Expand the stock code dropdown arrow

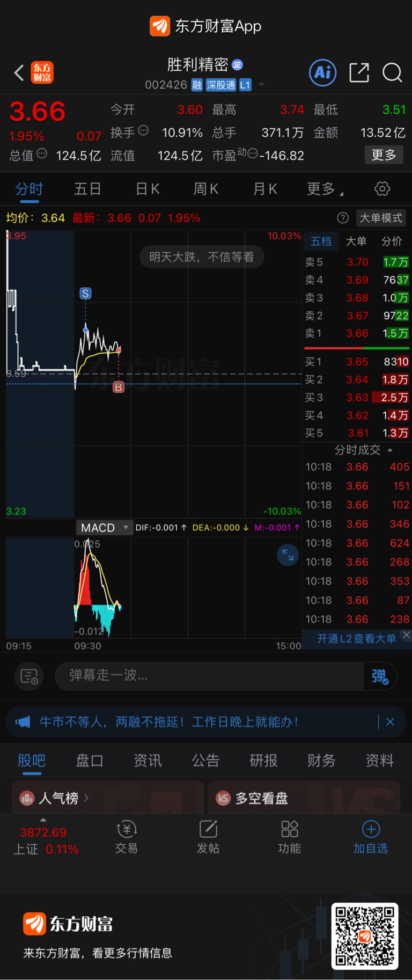pyautogui.click(x=262, y=85)
